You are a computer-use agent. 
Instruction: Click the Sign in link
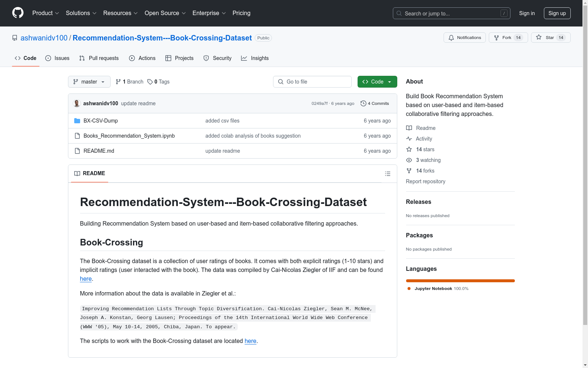(x=527, y=13)
